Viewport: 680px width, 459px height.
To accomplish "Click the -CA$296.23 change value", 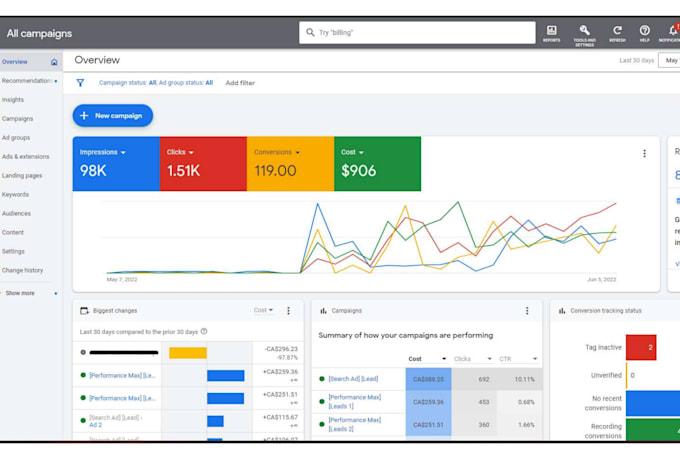I will click(x=281, y=349).
